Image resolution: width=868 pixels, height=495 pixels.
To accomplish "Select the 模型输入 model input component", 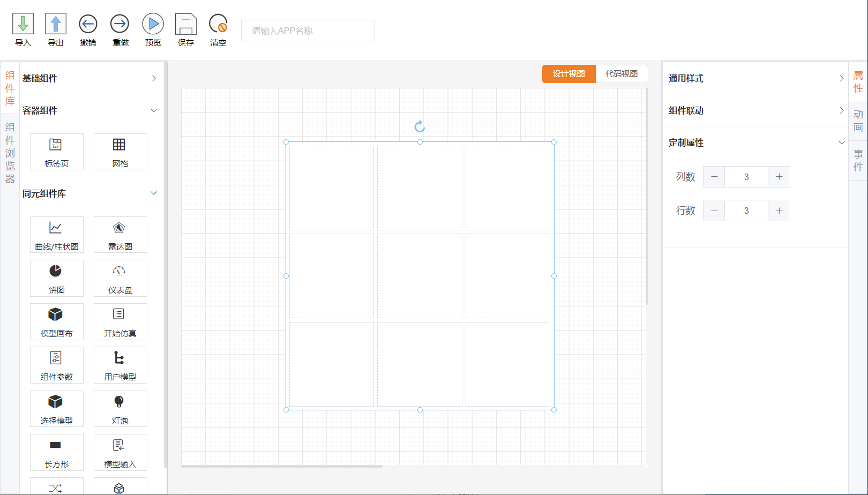I will pos(121,452).
